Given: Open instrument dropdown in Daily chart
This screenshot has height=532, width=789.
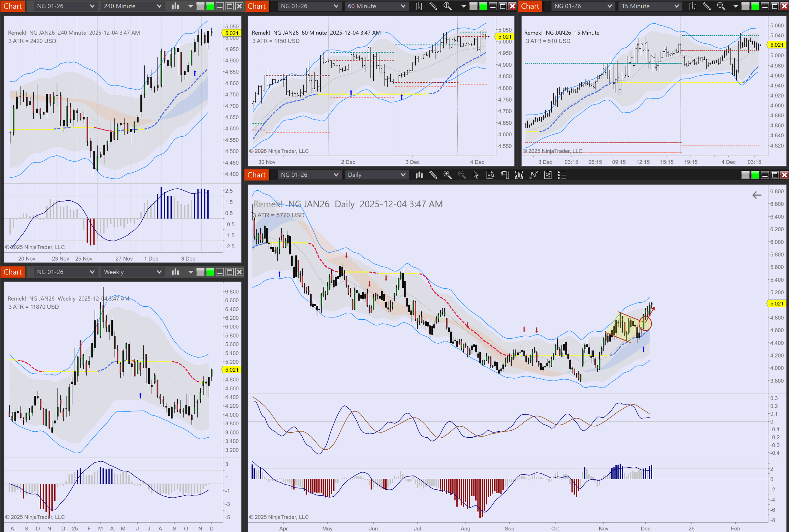Looking at the screenshot, I should (x=309, y=175).
